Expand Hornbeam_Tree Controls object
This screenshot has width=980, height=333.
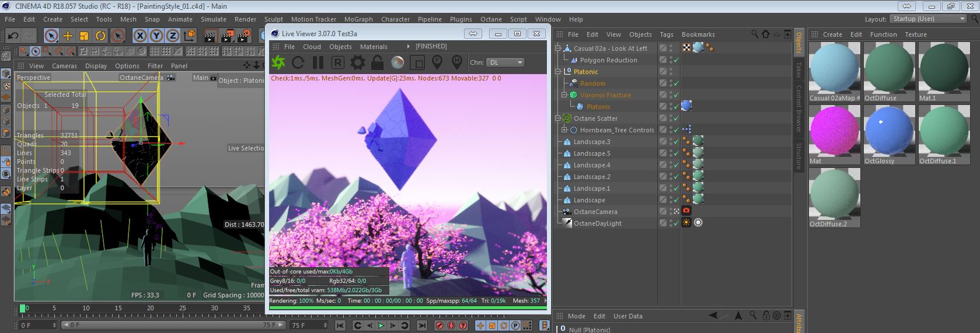[565, 130]
